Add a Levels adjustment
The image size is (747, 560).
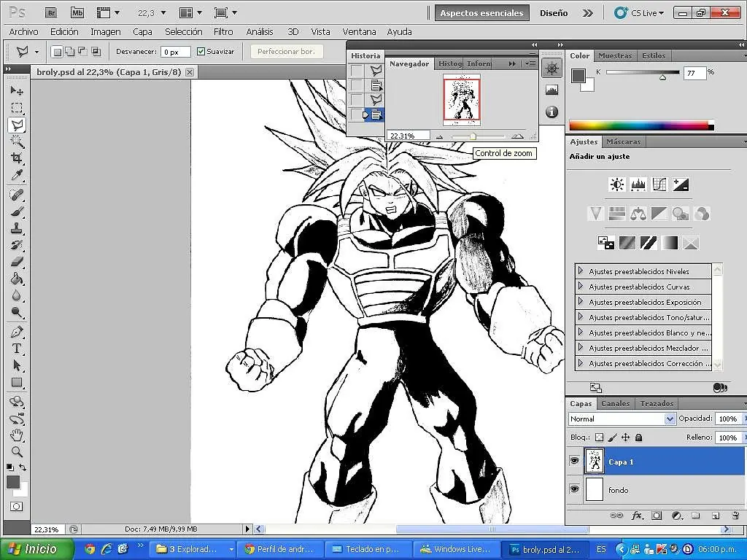638,184
